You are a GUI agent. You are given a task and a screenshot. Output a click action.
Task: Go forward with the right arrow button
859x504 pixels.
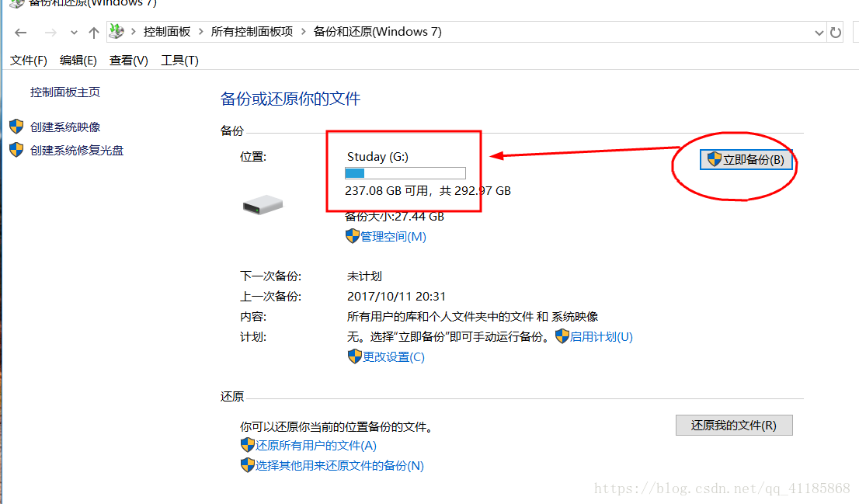coord(50,33)
